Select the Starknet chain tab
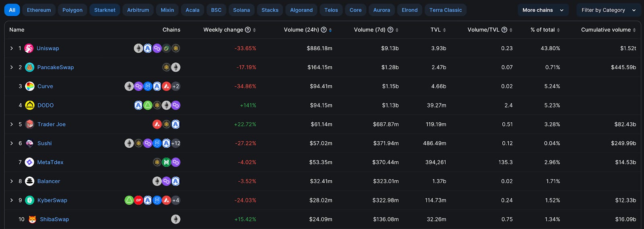Image resolution: width=644 pixels, height=229 pixels. click(105, 10)
